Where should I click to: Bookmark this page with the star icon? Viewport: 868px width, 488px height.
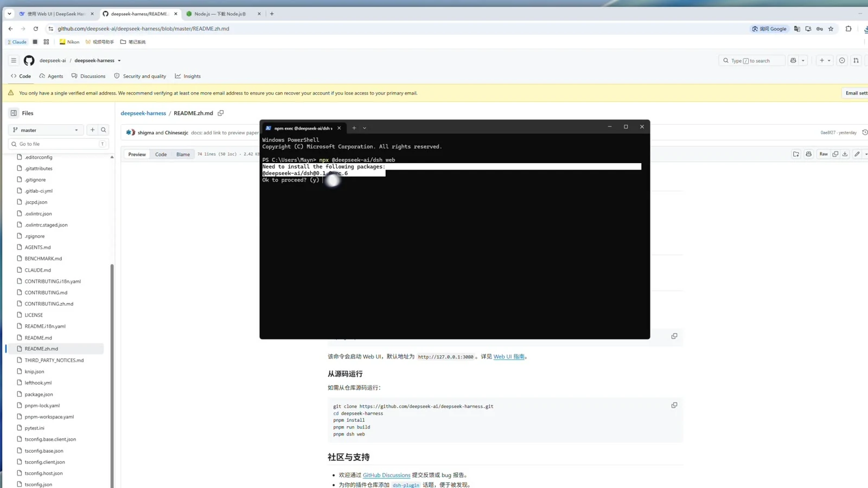[x=831, y=29]
